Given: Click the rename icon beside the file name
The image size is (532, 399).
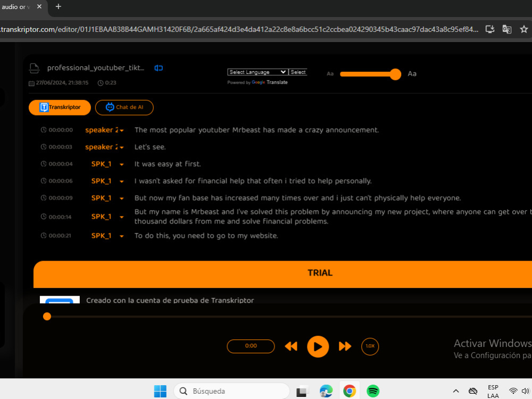Looking at the screenshot, I should coord(159,68).
